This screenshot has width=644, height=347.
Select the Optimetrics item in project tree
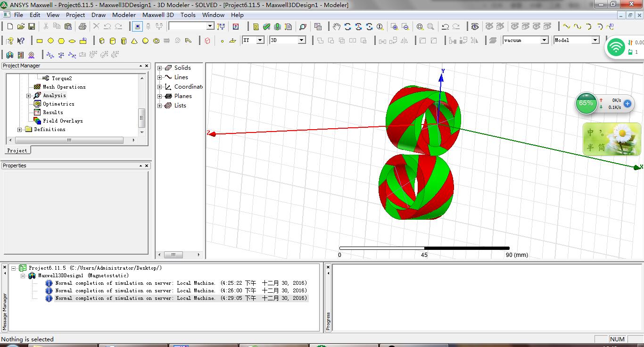[58, 104]
